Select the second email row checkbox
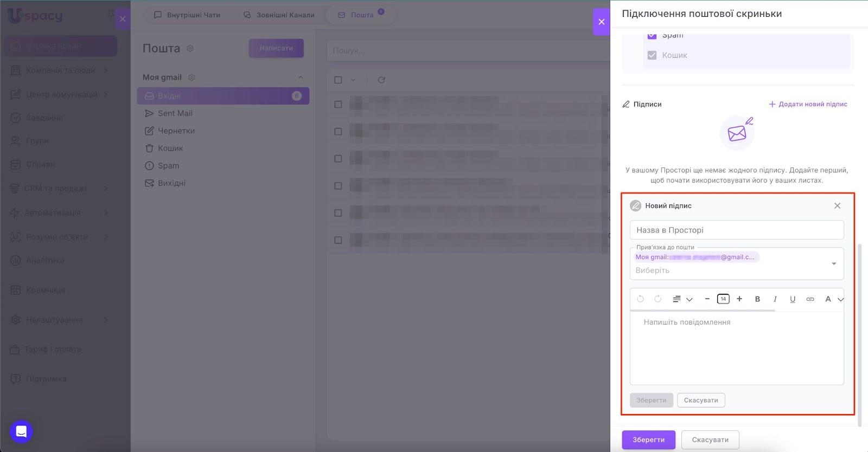 [x=338, y=131]
